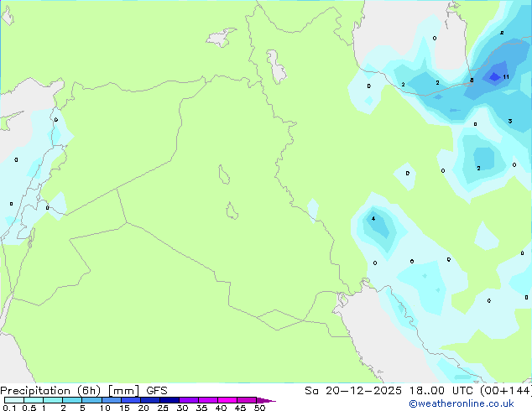Click the '0.5' legend scale value
The width and height of the screenshot is (532, 411).
[x=29, y=408]
